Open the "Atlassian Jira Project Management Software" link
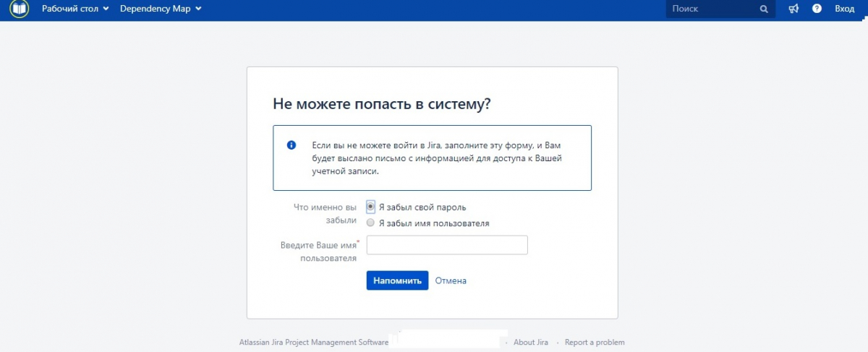The height and width of the screenshot is (352, 868). (x=313, y=343)
